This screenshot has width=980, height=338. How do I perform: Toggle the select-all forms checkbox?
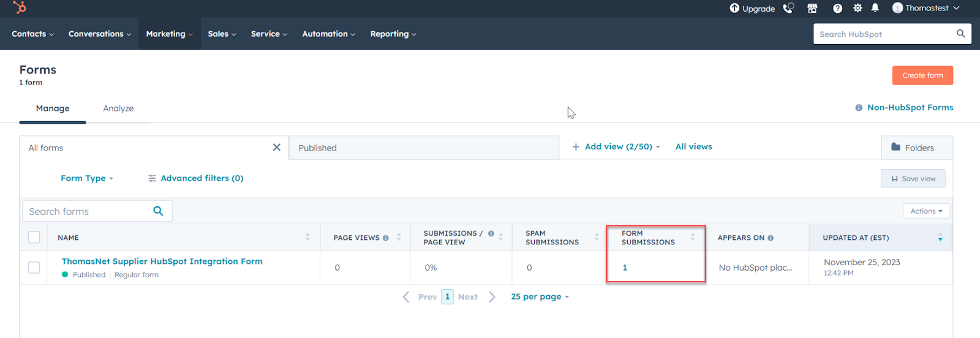(x=34, y=238)
